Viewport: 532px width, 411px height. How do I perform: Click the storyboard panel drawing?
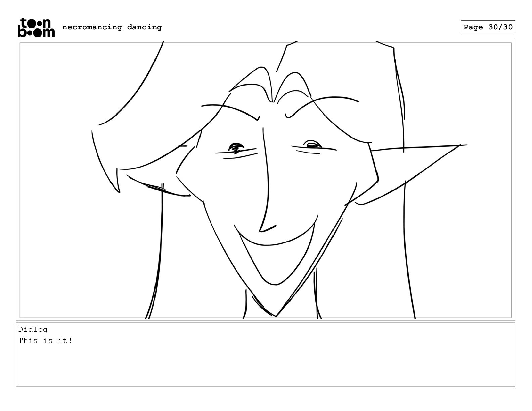265,180
